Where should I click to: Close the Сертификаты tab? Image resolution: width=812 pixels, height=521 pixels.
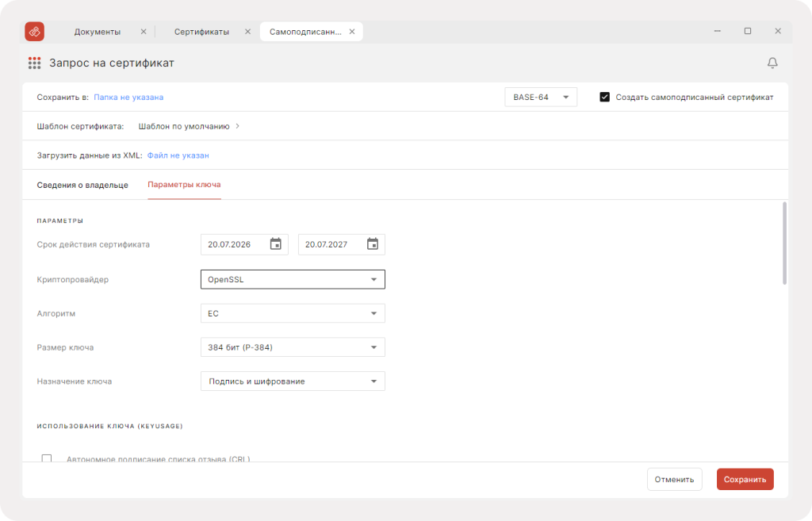pos(247,32)
